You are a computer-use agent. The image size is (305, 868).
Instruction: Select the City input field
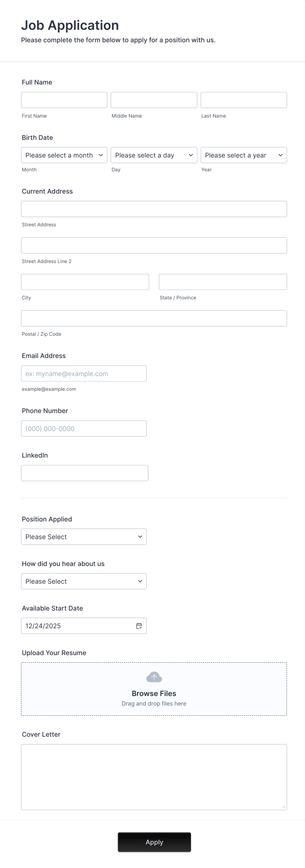(85, 282)
